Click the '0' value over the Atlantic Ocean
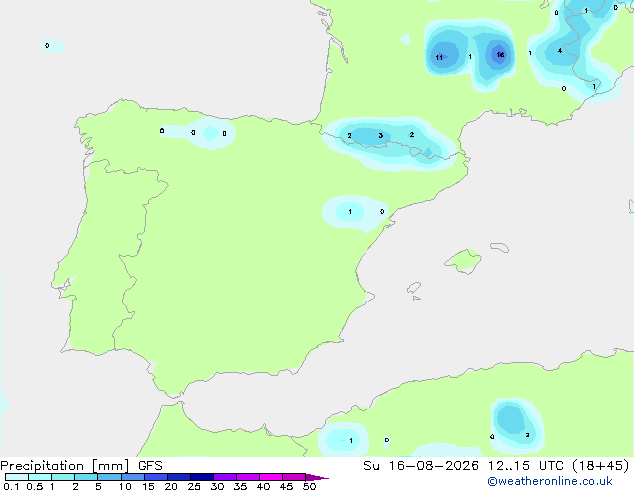634x490 pixels. pos(47,45)
